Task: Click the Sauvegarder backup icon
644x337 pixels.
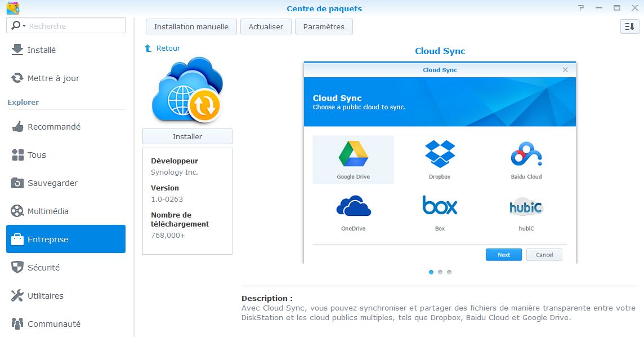Action: pyautogui.click(x=17, y=183)
